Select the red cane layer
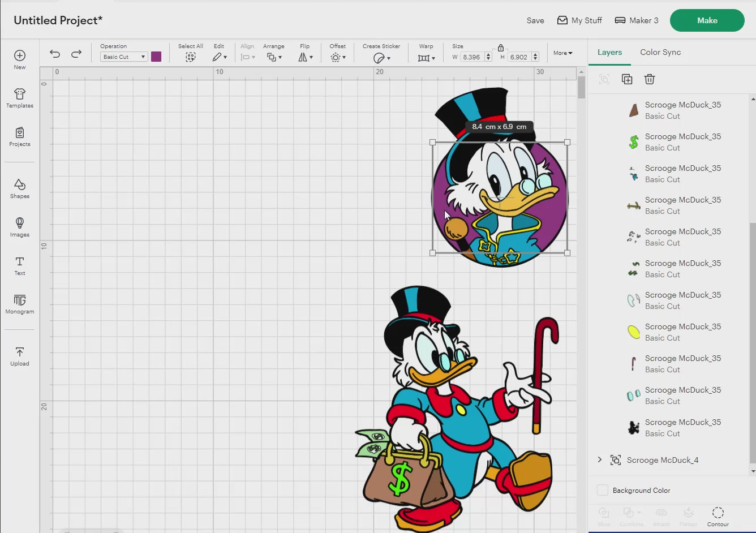This screenshot has height=533, width=756. coord(634,364)
